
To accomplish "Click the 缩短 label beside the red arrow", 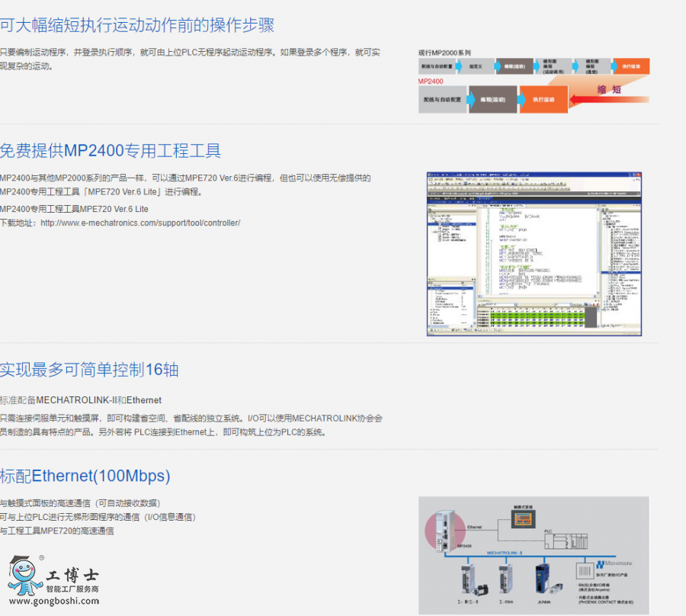I will pos(610,89).
